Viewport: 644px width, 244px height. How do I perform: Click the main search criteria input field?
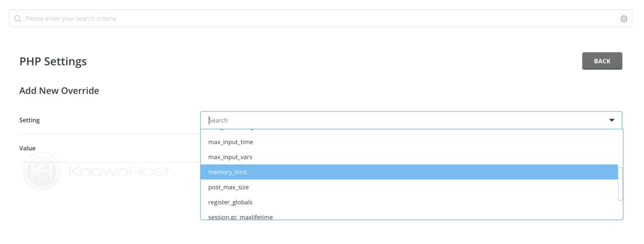pyautogui.click(x=168, y=18)
